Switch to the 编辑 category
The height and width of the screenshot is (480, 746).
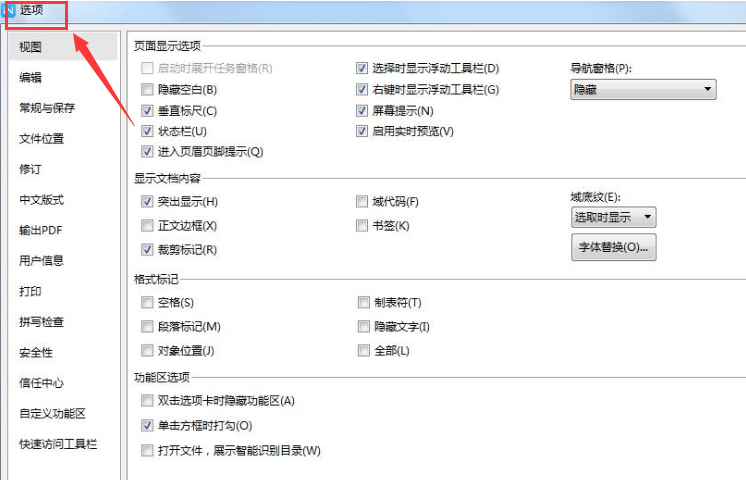click(x=30, y=77)
